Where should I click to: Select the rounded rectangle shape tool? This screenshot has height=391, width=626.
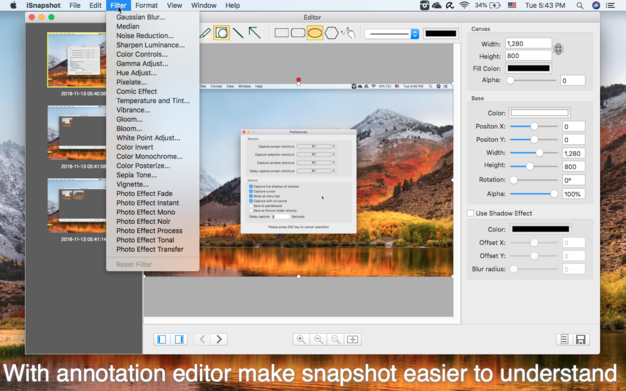(298, 33)
